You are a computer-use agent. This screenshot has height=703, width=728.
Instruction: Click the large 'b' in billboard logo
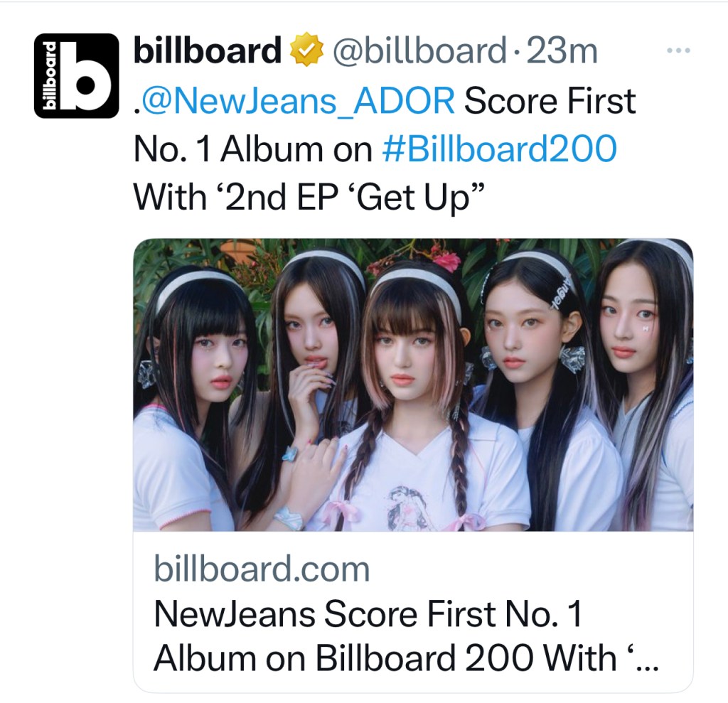(x=86, y=75)
